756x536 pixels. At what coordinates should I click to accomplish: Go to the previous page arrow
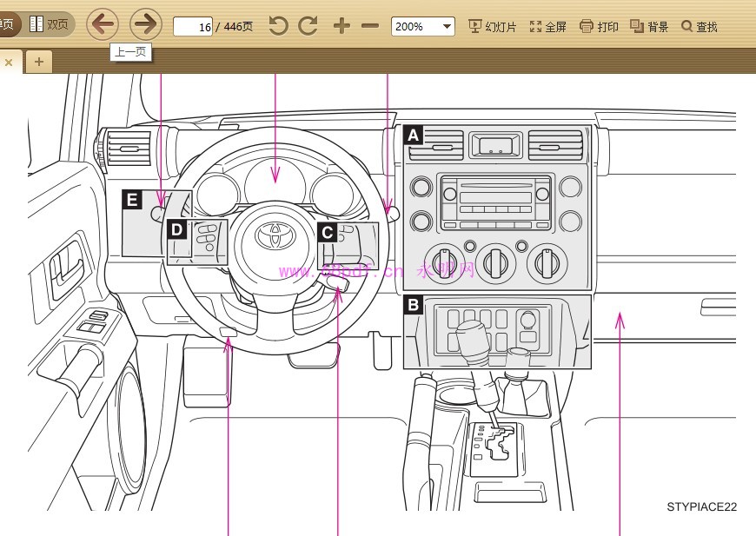(x=103, y=24)
